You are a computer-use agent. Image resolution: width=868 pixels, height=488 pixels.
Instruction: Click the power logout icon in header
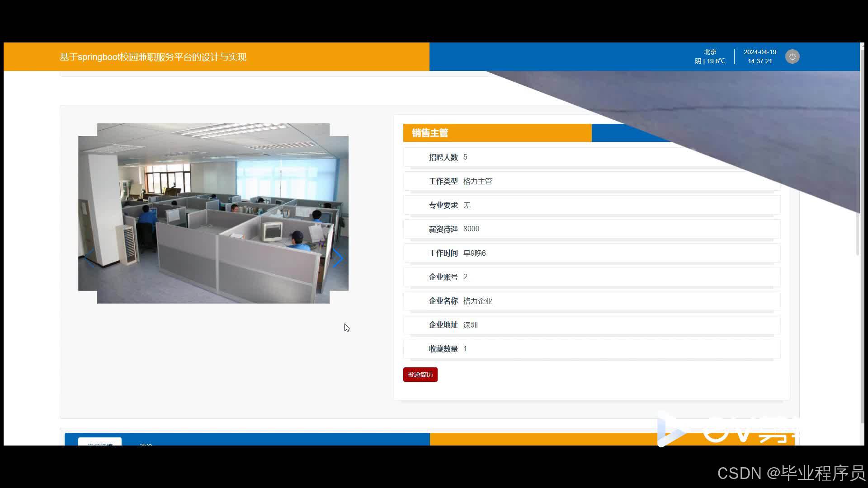[x=792, y=56]
